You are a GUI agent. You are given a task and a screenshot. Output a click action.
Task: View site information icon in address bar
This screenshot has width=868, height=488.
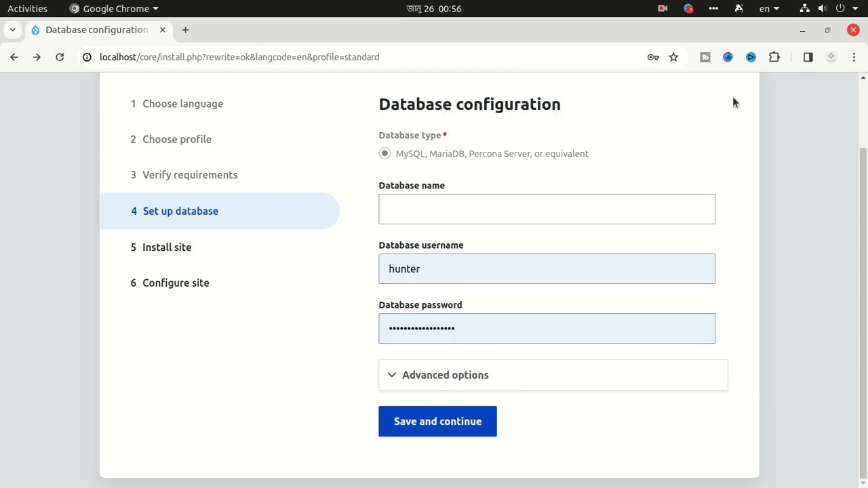87,58
